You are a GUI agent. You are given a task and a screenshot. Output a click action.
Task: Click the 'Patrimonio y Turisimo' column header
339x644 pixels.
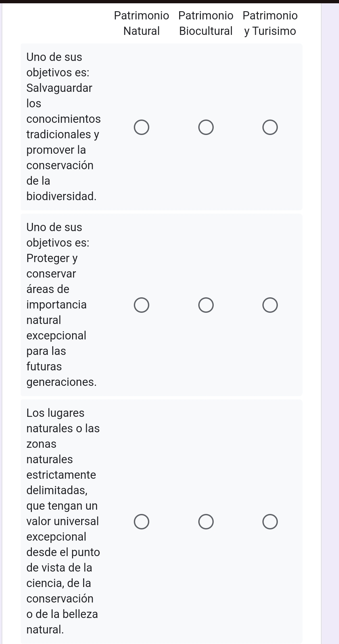click(270, 23)
